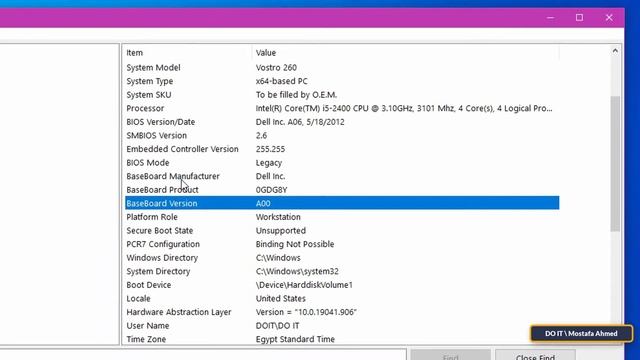Close the System Information window
The height and width of the screenshot is (360, 640).
[x=609, y=18]
